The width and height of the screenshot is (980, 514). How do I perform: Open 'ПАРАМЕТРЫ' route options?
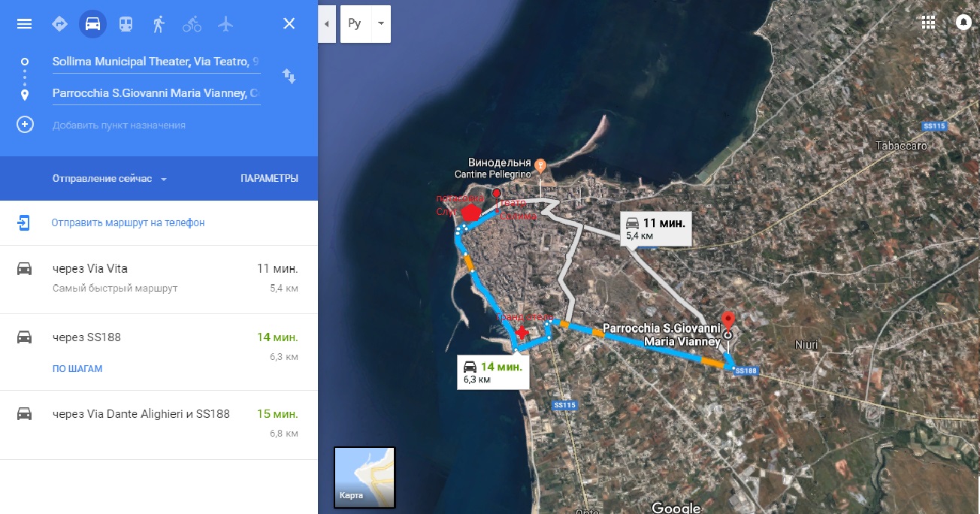pos(269,179)
